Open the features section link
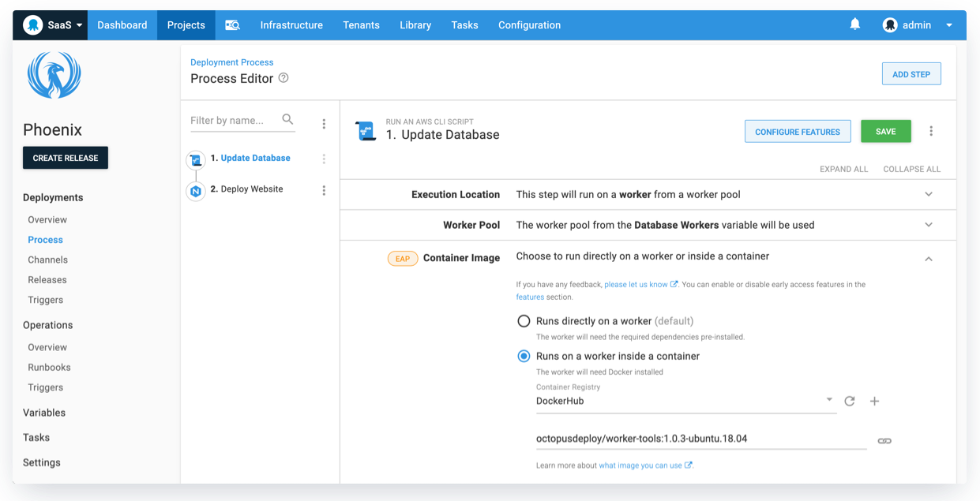 [530, 297]
